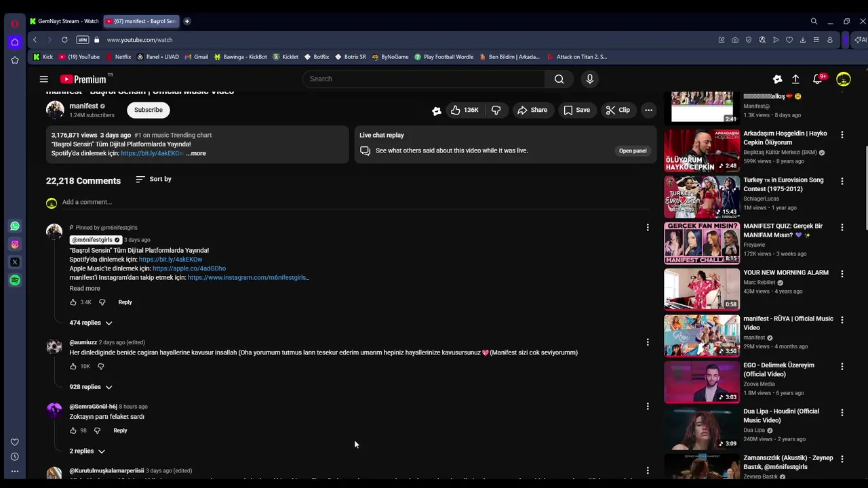Viewport: 868px width, 488px height.
Task: Click the YouTube Premium logo
Action: [83, 79]
